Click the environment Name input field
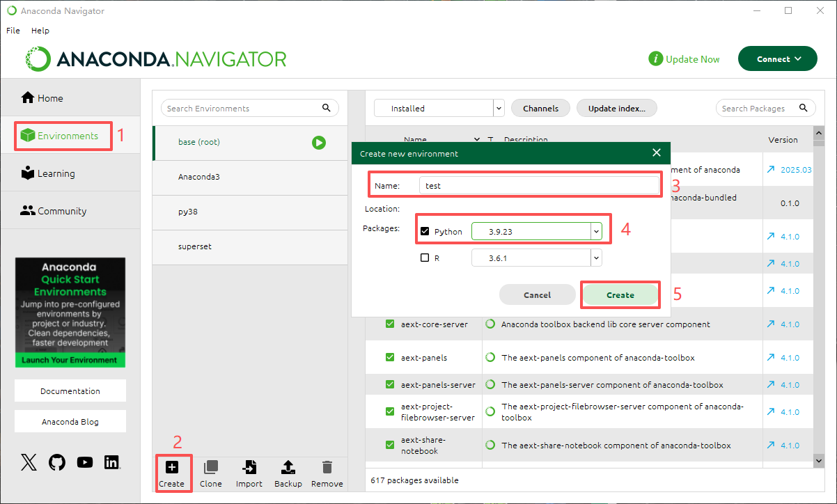 point(538,186)
